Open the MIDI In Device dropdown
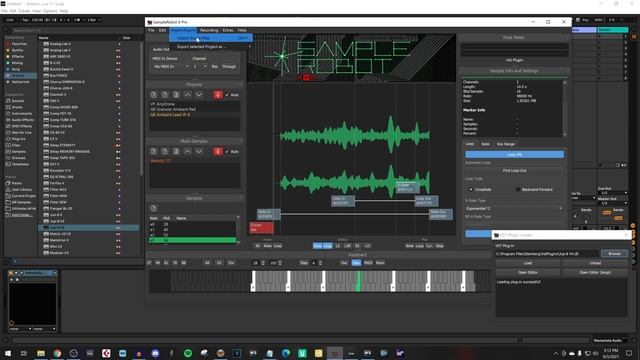Viewport: 640px width, 360px height. tap(171, 67)
